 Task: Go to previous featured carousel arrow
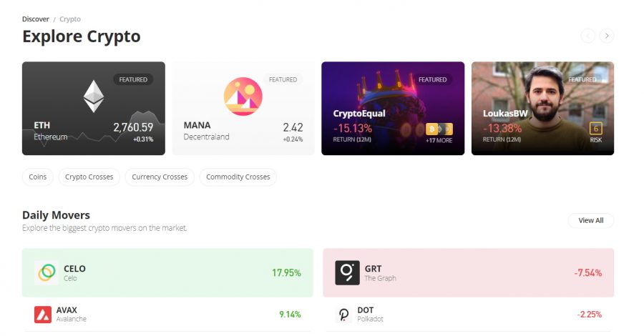[x=587, y=36]
